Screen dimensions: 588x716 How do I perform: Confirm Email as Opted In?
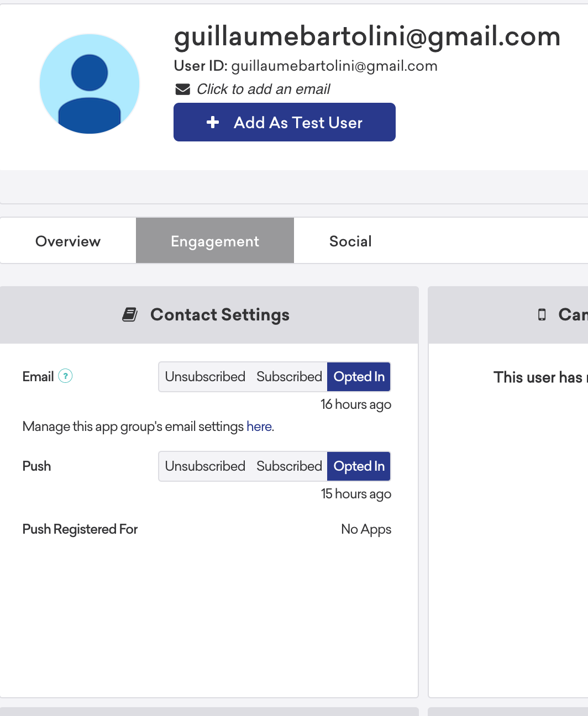tap(359, 376)
